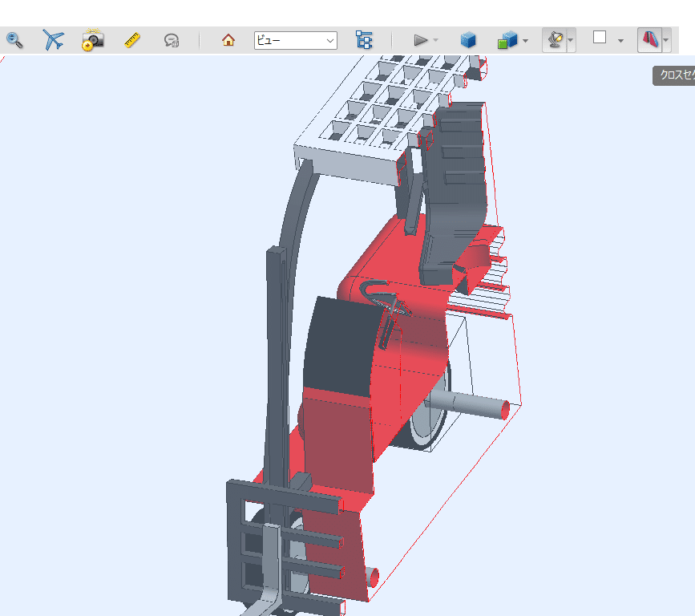Open the ビュー view selection combo box

(296, 39)
